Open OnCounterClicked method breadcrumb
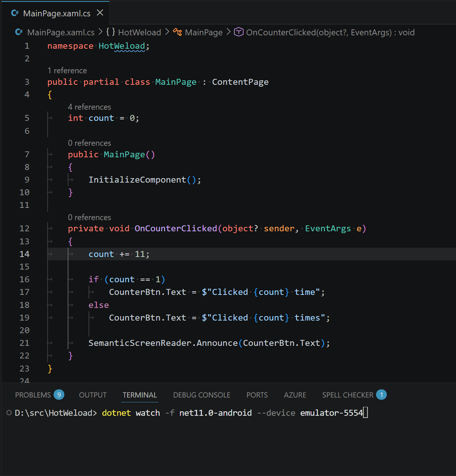Viewport: 456px width, 476px height. (x=330, y=32)
